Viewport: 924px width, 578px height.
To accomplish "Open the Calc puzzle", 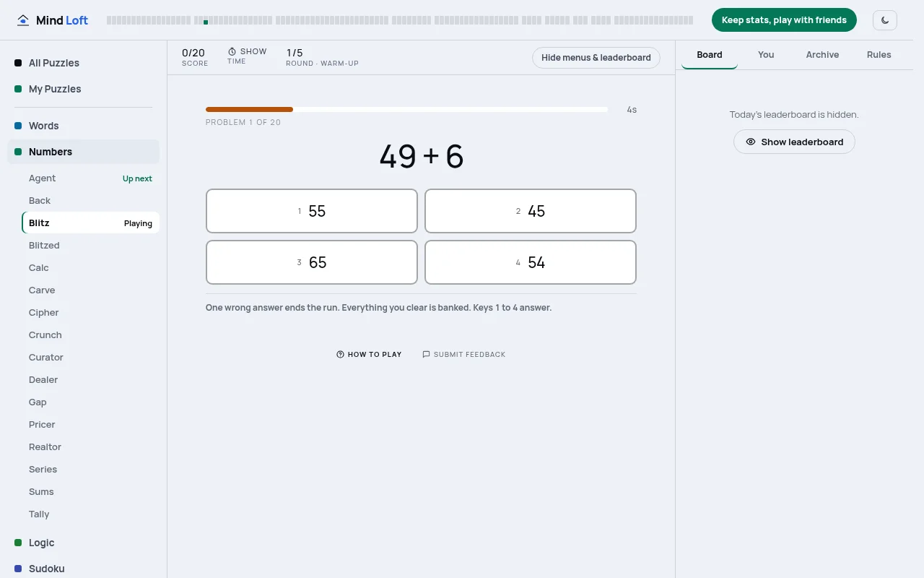I will click(x=90, y=268).
